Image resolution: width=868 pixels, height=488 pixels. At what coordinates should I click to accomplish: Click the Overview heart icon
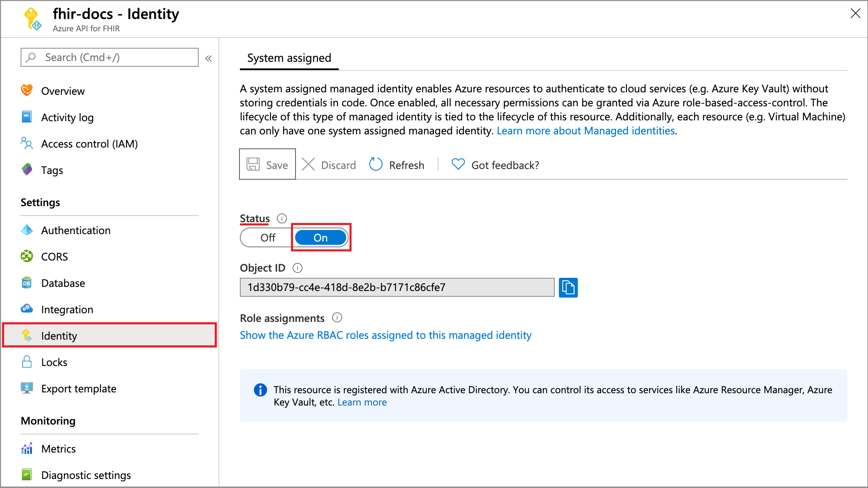(x=27, y=90)
